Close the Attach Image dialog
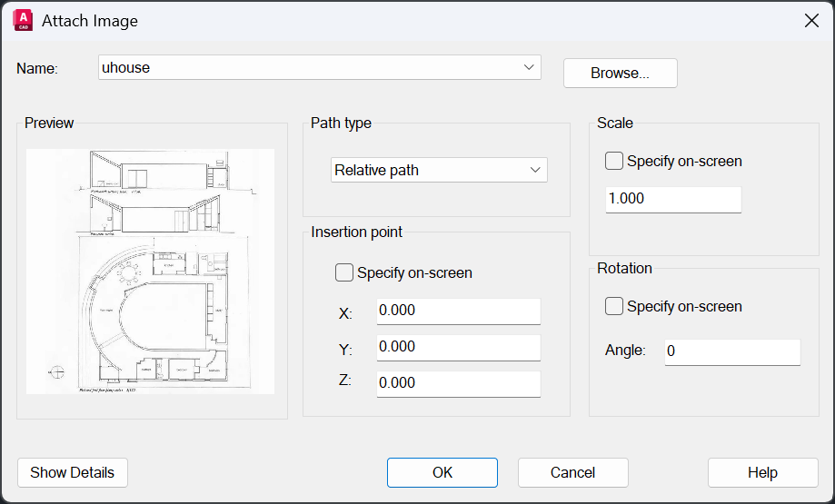This screenshot has height=504, width=835. [811, 20]
